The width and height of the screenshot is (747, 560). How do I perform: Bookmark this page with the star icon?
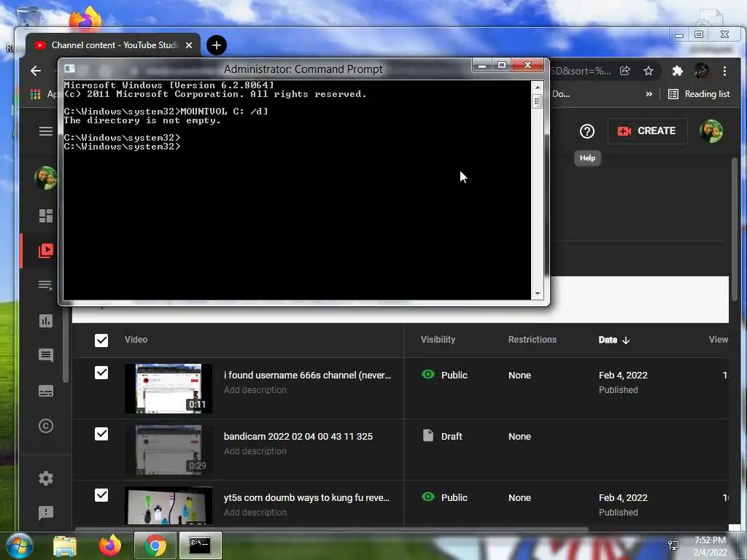tap(649, 71)
